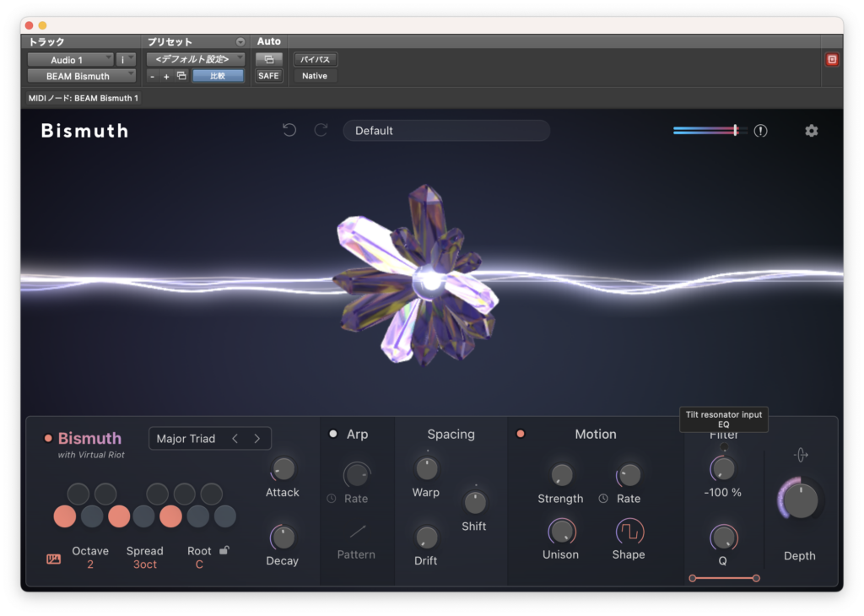Click the バイパス bypass button
864x616 pixels.
316,59
